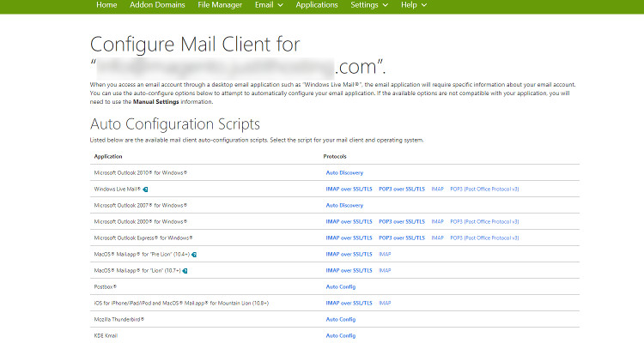The width and height of the screenshot is (644, 343).
Task: Click the Auto Configuration Scripts heading
Action: click(x=175, y=123)
